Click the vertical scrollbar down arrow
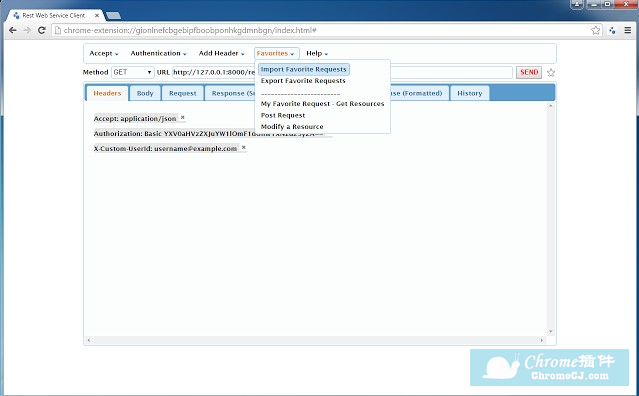The width and height of the screenshot is (639, 396). click(x=551, y=331)
